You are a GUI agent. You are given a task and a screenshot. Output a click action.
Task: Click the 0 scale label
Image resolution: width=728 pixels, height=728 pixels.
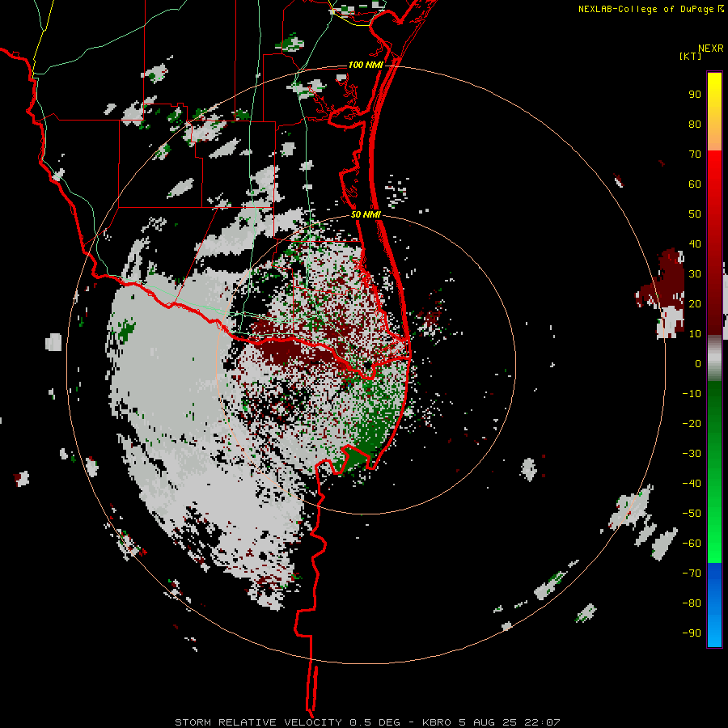(x=698, y=364)
